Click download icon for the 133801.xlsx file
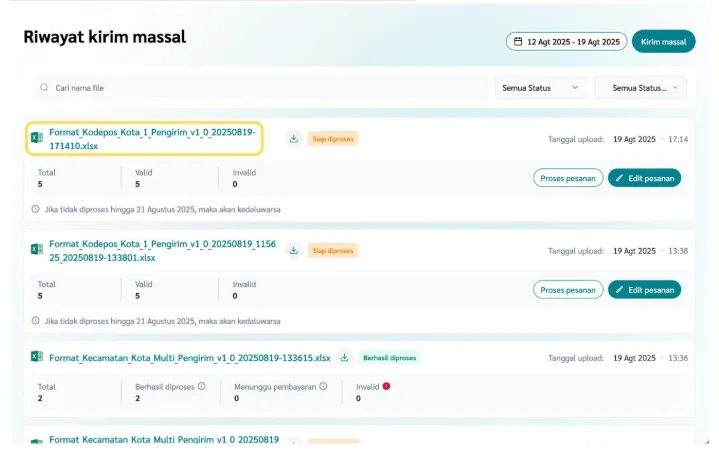The width and height of the screenshot is (719, 451). pyautogui.click(x=293, y=250)
